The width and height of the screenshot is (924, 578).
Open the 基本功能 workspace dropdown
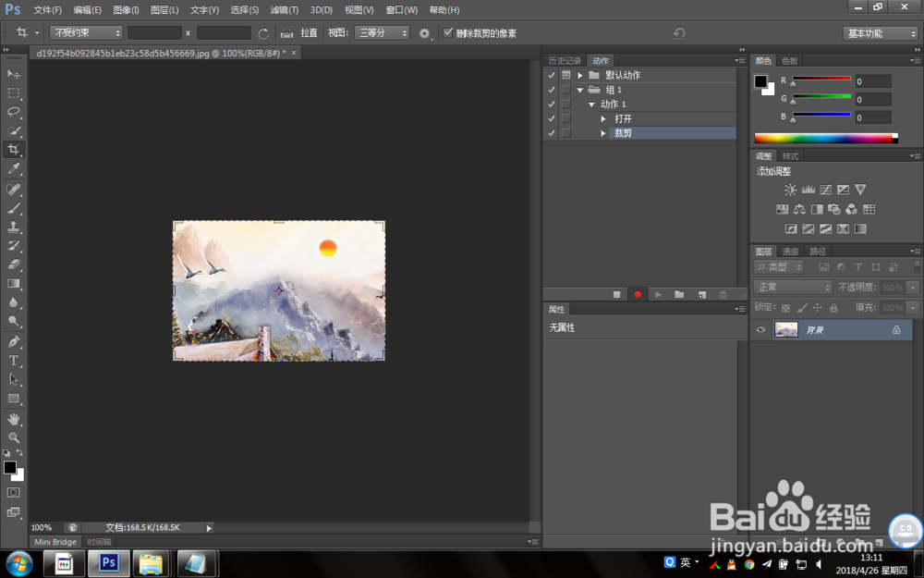tap(881, 33)
